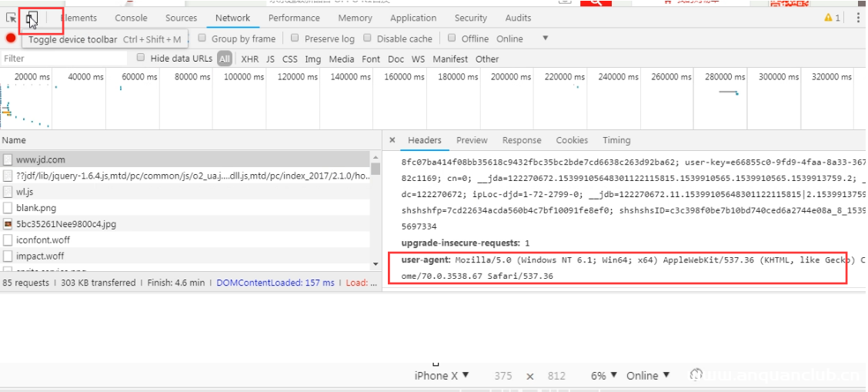Click the Filter text input field
This screenshot has width=868, height=392.
coord(65,59)
